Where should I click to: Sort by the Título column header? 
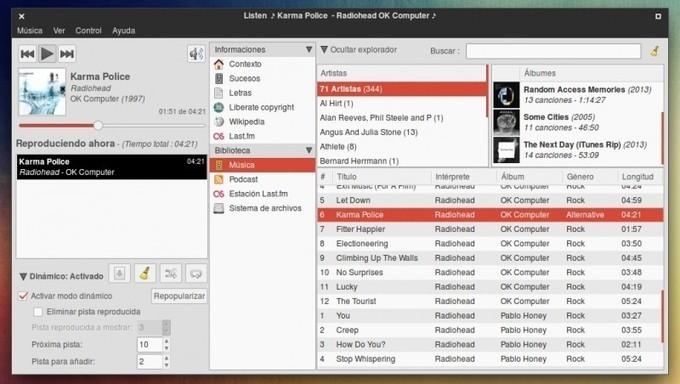point(382,177)
